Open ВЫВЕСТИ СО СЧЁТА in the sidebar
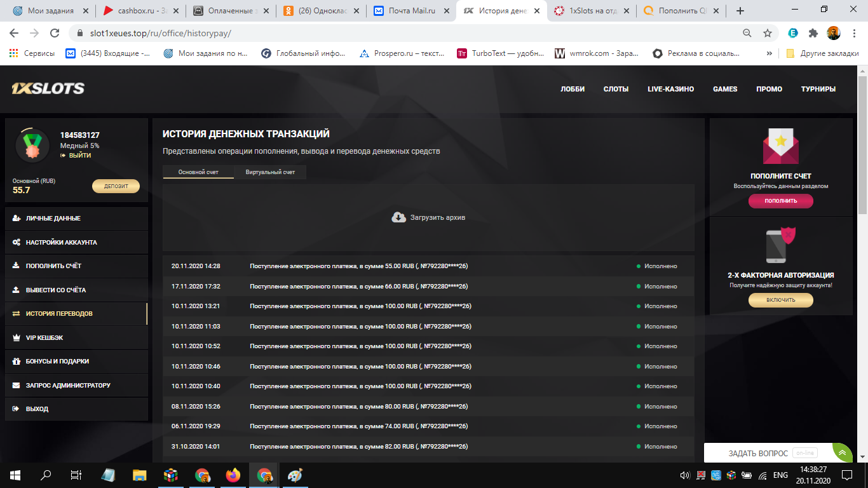Screen dimensions: 868x488 (76, 290)
